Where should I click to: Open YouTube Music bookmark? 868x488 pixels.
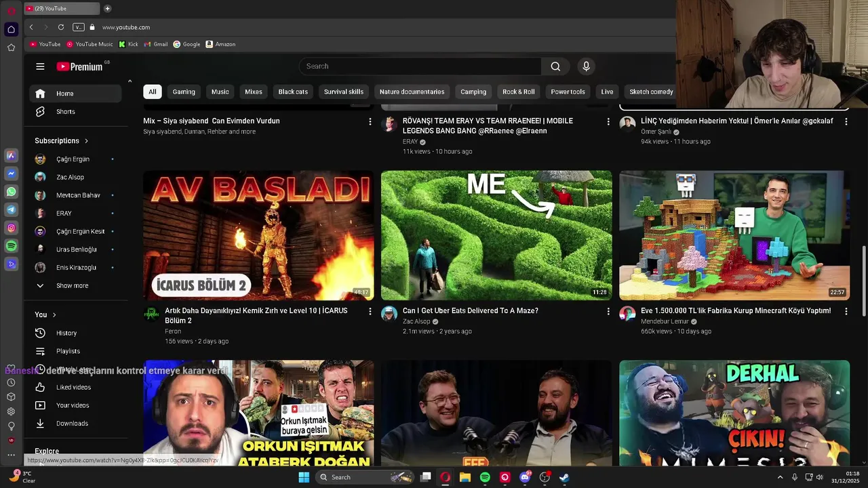pos(90,44)
